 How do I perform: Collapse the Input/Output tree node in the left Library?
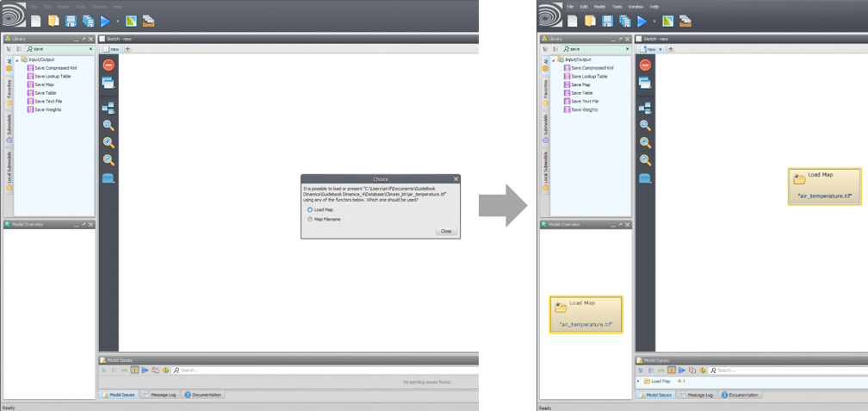tap(16, 59)
